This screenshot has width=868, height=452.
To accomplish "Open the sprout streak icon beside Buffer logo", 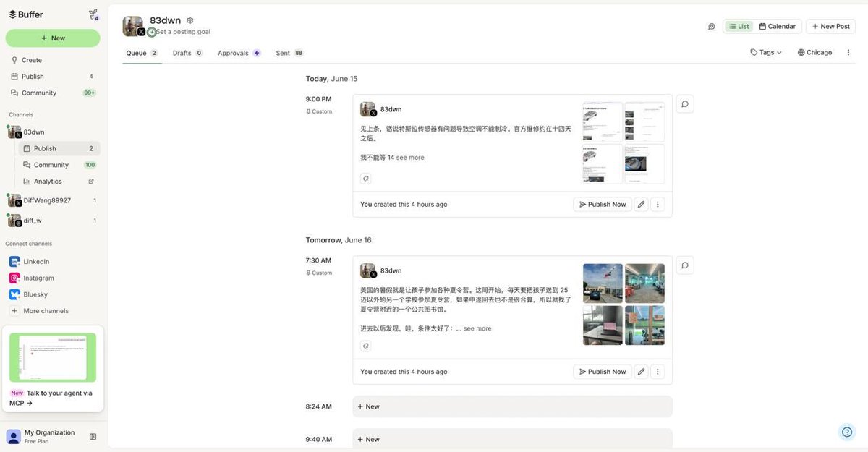I will pyautogui.click(x=93, y=14).
